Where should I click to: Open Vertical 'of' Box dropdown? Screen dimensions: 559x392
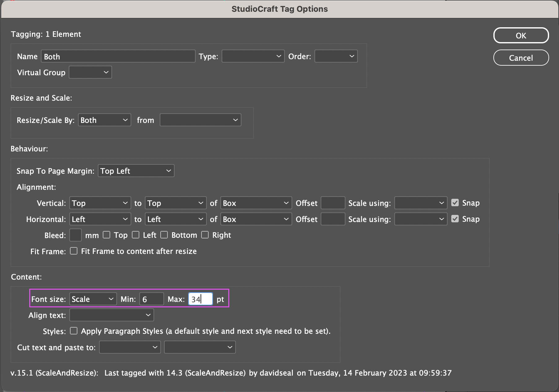tap(256, 203)
